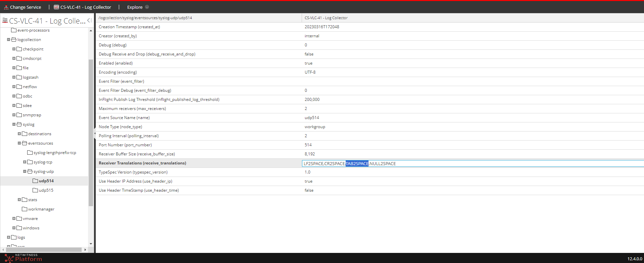Click the Receiver Translations value input field
The height and width of the screenshot is (263, 644).
pyautogui.click(x=470, y=163)
